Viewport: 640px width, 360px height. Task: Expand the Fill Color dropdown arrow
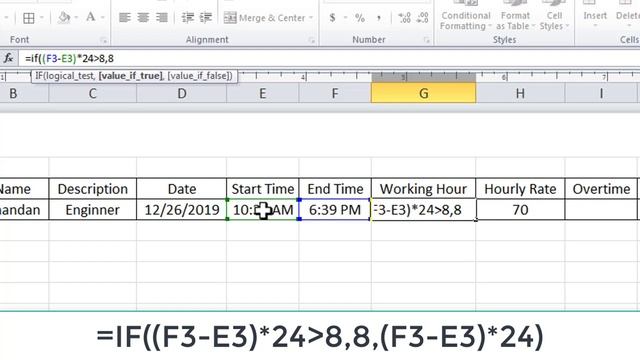click(76, 18)
